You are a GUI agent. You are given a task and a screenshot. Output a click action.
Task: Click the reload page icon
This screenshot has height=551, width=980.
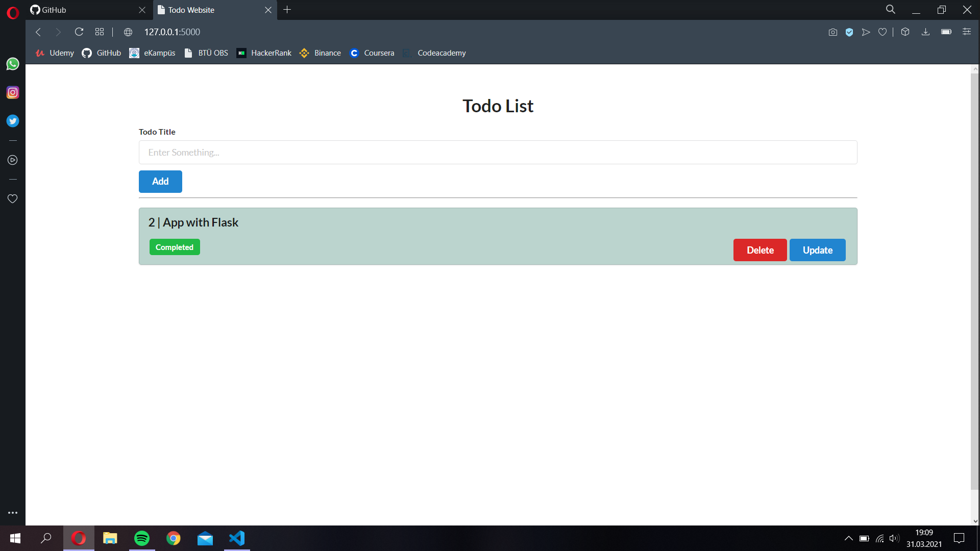click(x=79, y=32)
